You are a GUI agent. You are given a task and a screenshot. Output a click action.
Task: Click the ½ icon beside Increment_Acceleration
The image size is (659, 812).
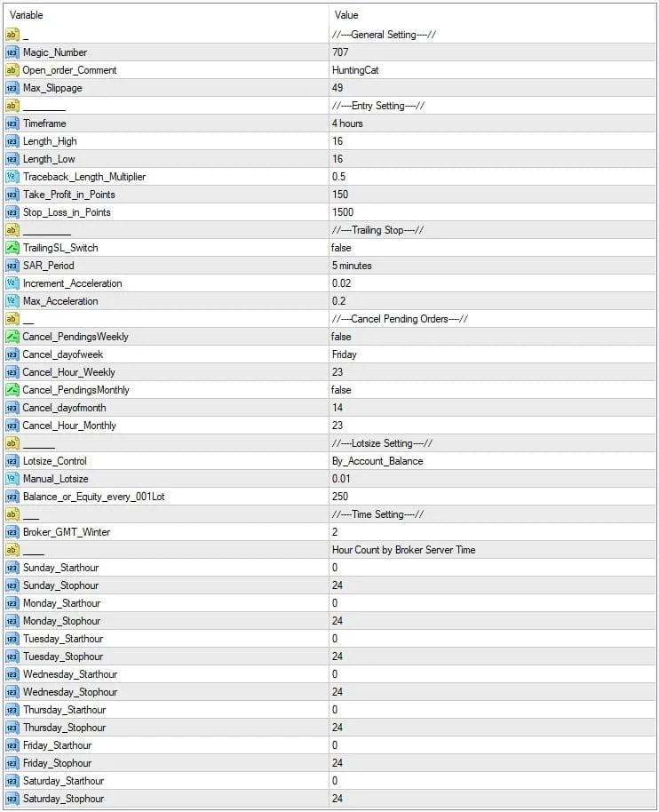12,283
